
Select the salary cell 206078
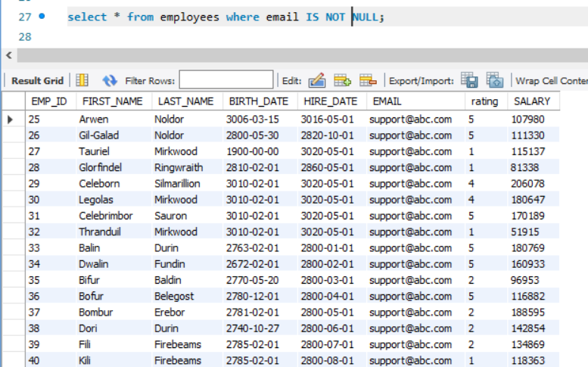534,183
